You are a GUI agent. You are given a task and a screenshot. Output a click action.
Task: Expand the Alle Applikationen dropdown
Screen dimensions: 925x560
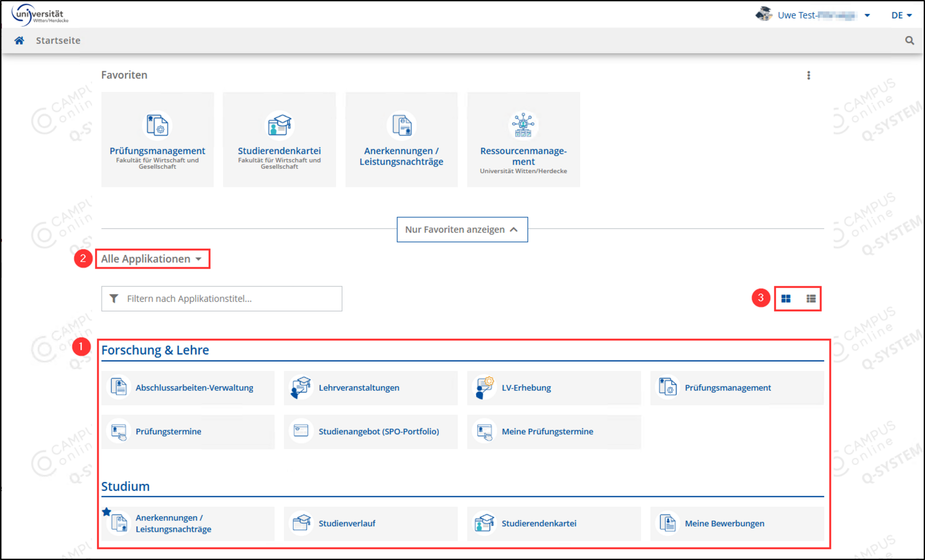click(152, 259)
